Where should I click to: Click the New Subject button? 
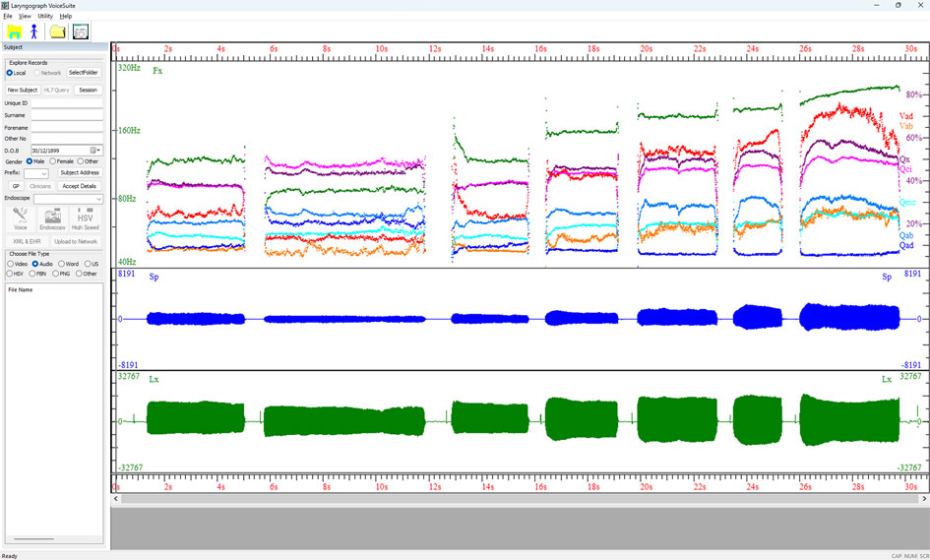coord(23,91)
